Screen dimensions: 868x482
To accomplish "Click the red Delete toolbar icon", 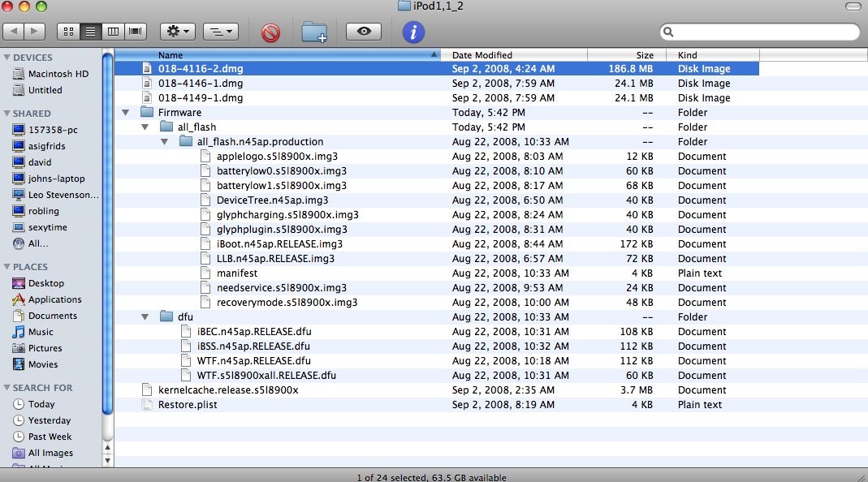I will tap(270, 32).
